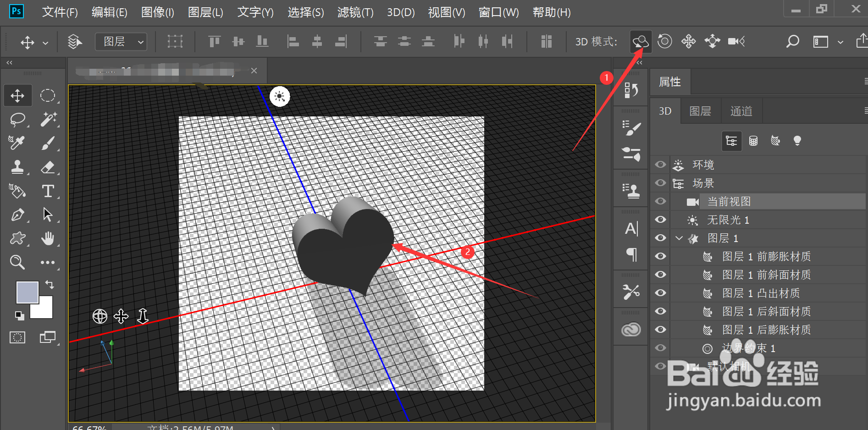Select the Magic Wand tool
The height and width of the screenshot is (430, 868).
[x=48, y=119]
